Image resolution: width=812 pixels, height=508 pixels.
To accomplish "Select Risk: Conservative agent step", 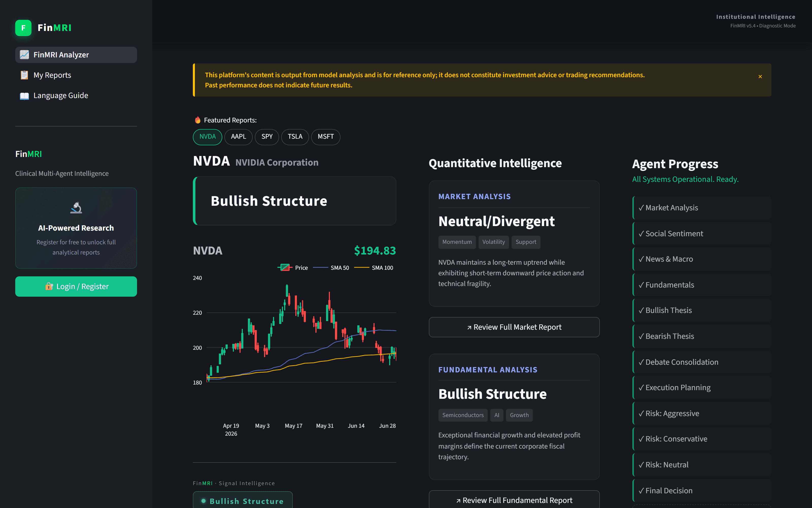I will click(x=702, y=439).
